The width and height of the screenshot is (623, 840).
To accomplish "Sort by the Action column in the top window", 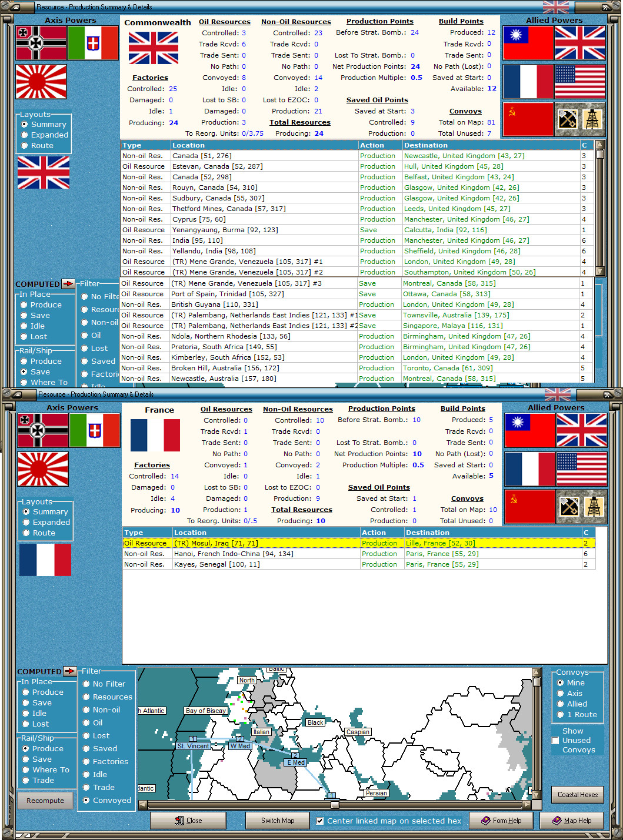I will (380, 145).
